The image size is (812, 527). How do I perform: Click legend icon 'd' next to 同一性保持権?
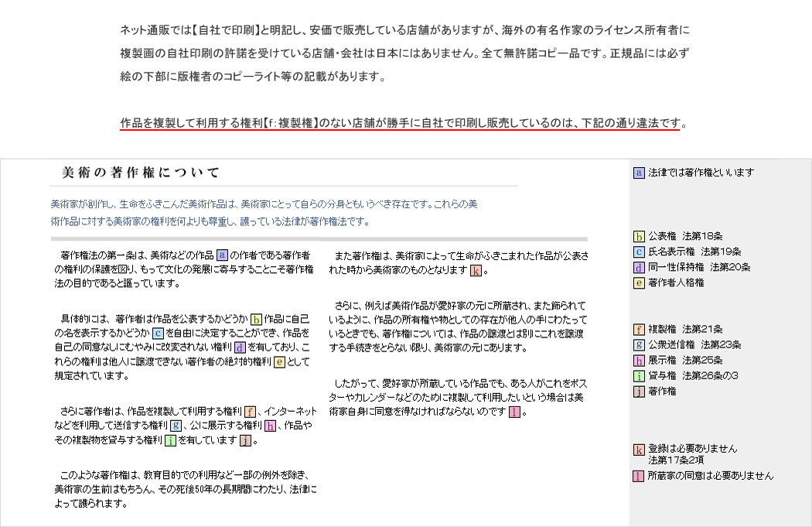coord(639,267)
